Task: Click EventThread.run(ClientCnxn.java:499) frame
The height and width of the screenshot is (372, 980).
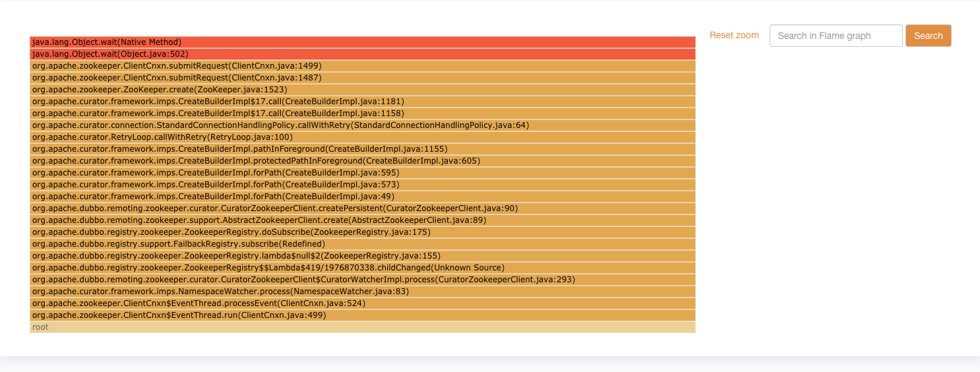Action: (x=363, y=315)
